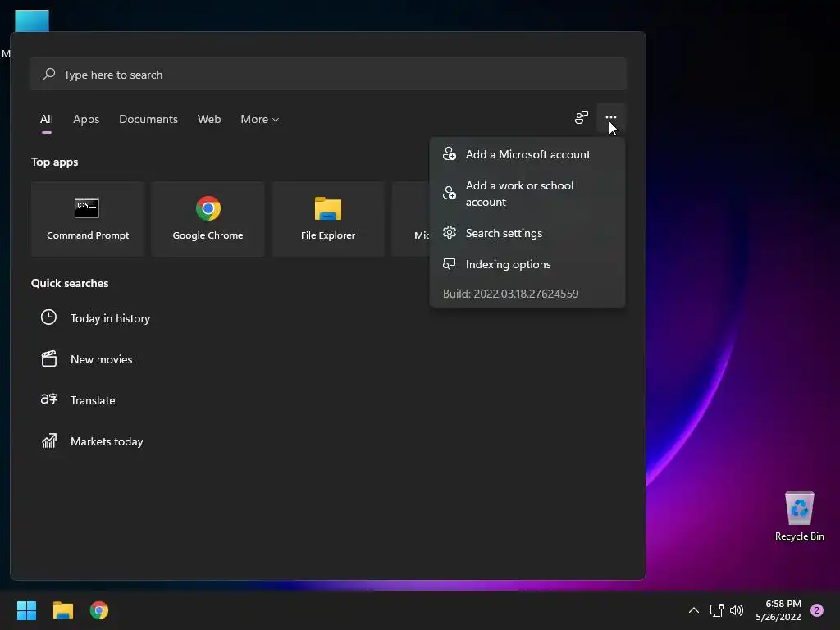This screenshot has width=840, height=630.
Task: Choose Add a work or school account
Action: tap(527, 194)
